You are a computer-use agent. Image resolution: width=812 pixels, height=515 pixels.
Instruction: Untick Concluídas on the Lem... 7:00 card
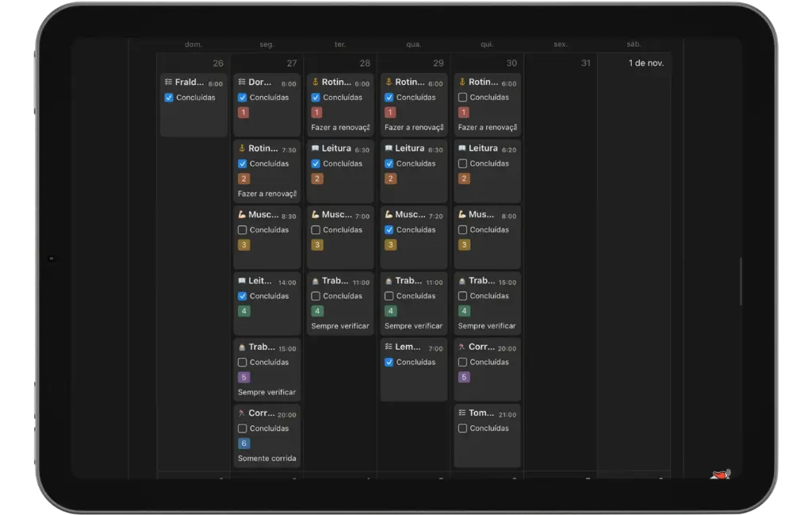389,363
